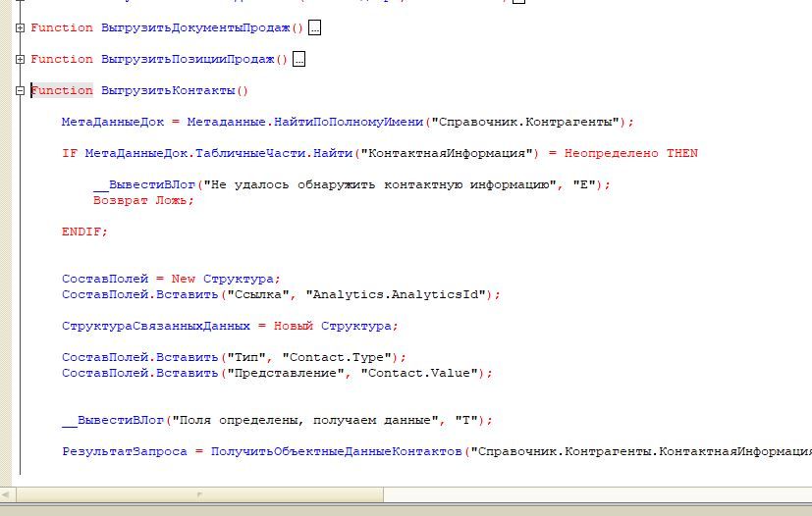Click НайтиПоПолномуИмени method call
The height and width of the screenshot is (516, 812).
coord(349,123)
